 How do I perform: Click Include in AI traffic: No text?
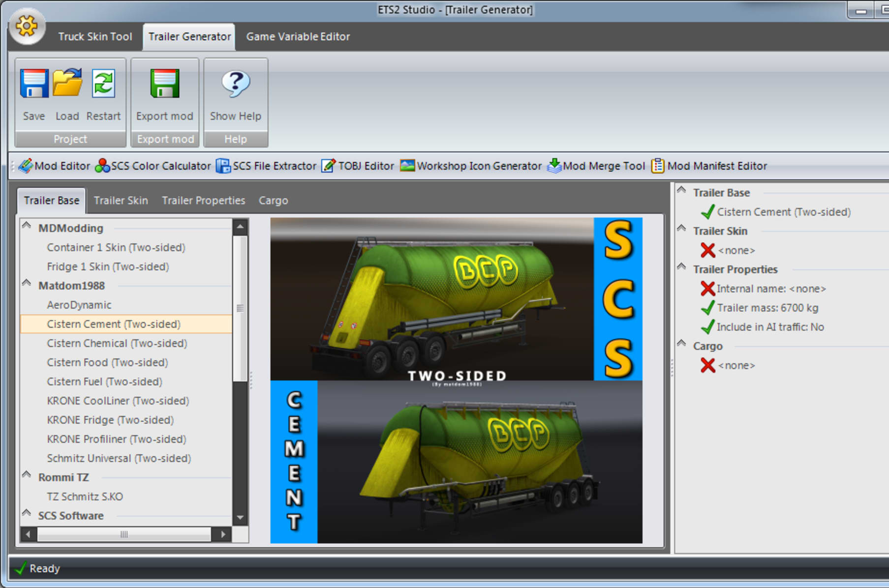pyautogui.click(x=770, y=327)
